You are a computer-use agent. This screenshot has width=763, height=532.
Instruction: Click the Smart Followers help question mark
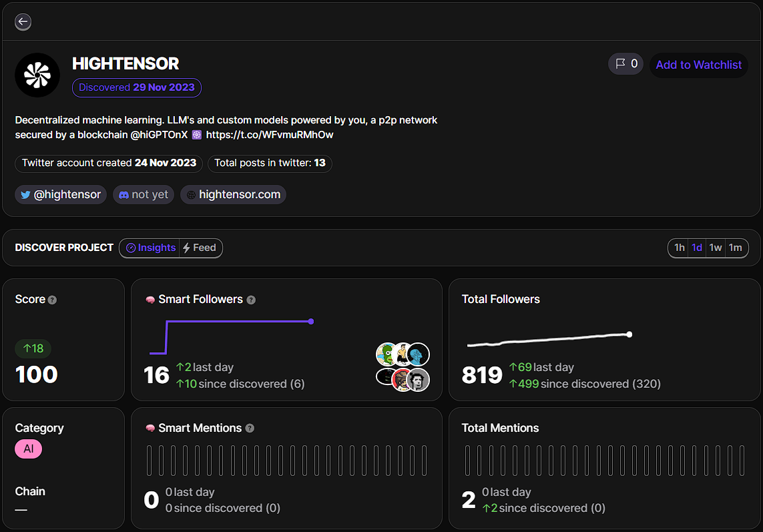coord(251,300)
